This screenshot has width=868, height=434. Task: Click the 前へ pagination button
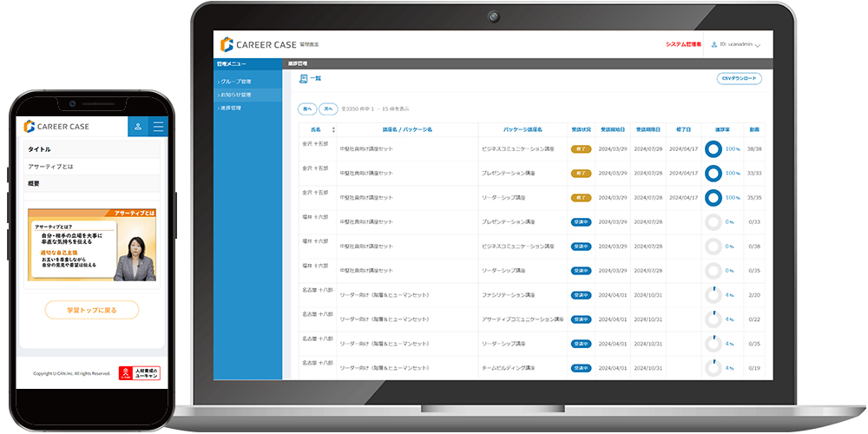(x=307, y=109)
